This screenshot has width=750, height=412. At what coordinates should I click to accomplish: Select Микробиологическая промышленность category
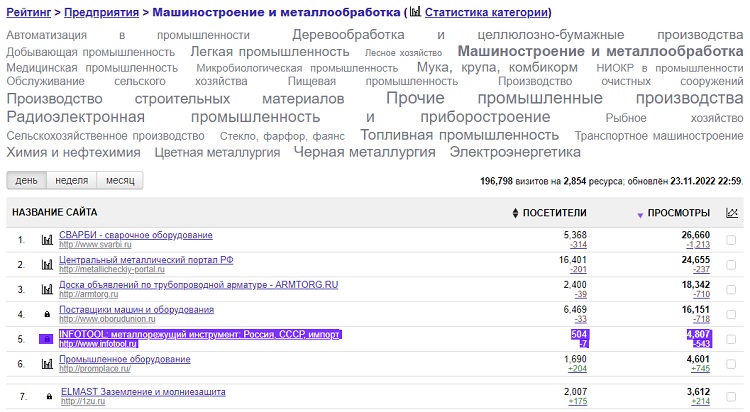coord(297,68)
